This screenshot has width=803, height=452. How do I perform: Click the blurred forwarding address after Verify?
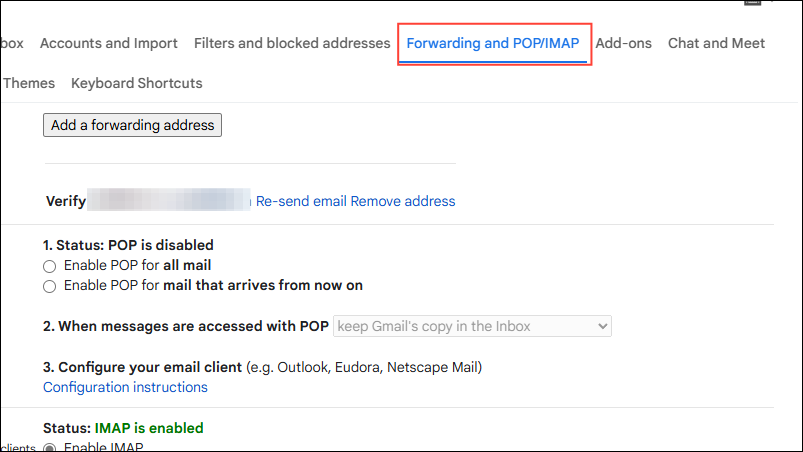pos(168,201)
